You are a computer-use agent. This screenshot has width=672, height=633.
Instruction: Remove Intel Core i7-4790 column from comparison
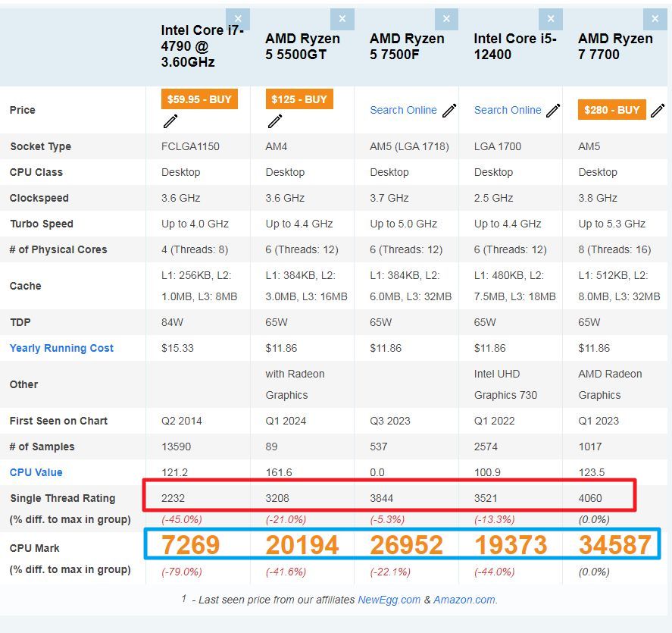click(x=238, y=19)
